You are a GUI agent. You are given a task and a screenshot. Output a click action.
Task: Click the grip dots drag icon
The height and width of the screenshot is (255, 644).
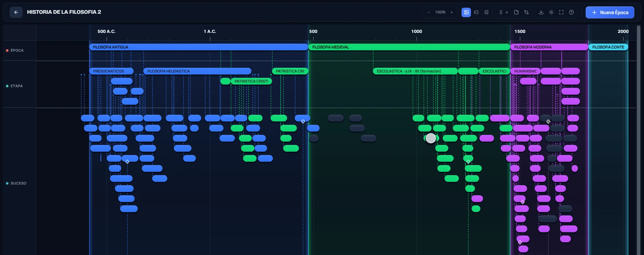point(501,12)
